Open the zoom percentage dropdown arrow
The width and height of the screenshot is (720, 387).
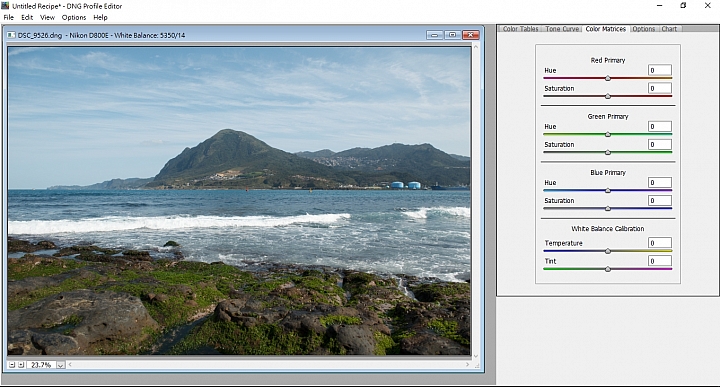pos(61,365)
